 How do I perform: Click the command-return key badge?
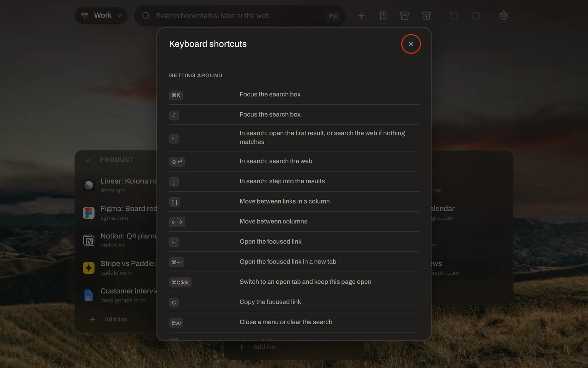(x=176, y=262)
